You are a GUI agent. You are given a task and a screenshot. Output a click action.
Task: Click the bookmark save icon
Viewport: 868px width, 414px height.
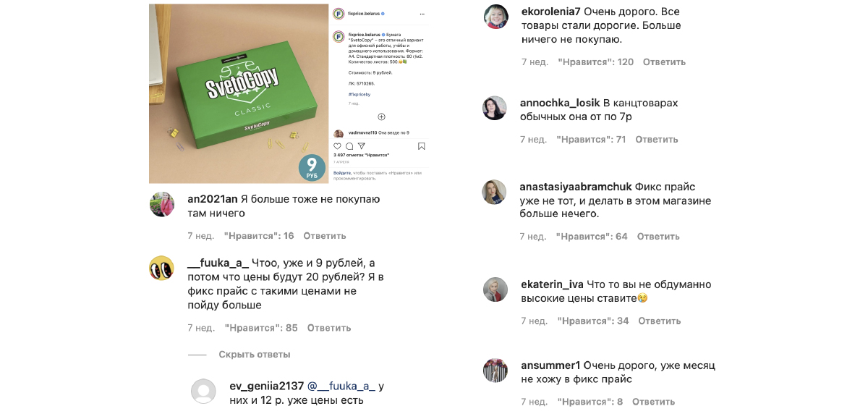(422, 145)
